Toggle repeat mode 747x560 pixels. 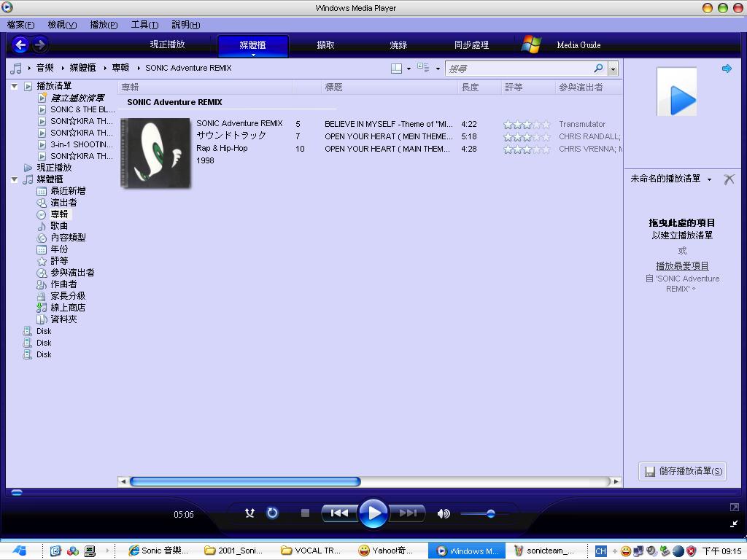click(272, 513)
